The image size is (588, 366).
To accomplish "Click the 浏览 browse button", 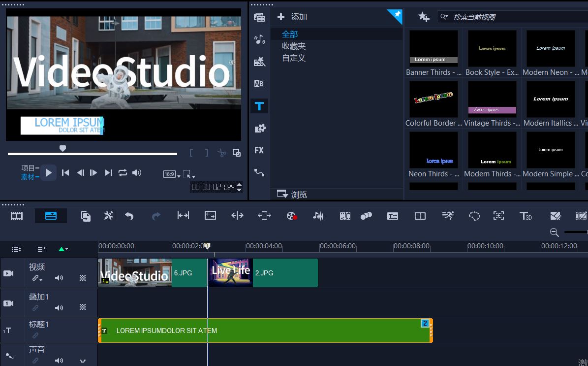I will 292,194.
